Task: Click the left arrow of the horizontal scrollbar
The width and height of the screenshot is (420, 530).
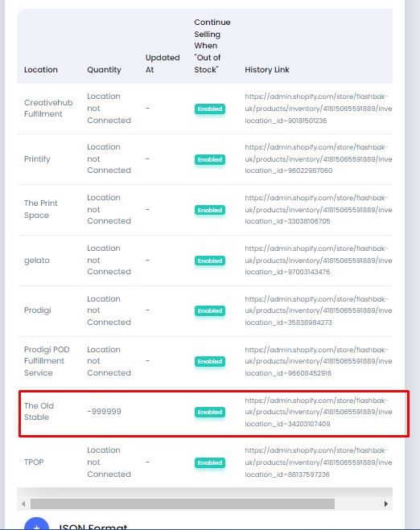Action: click(x=23, y=504)
